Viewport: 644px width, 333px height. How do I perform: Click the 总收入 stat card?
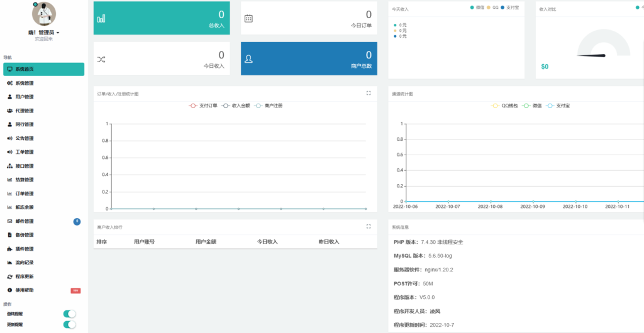(162, 18)
